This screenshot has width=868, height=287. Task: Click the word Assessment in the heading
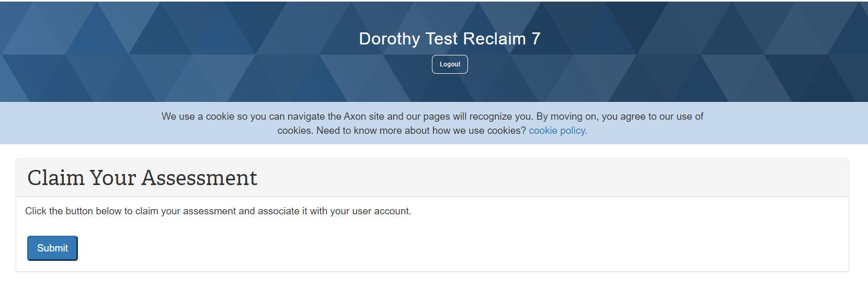coord(199,178)
